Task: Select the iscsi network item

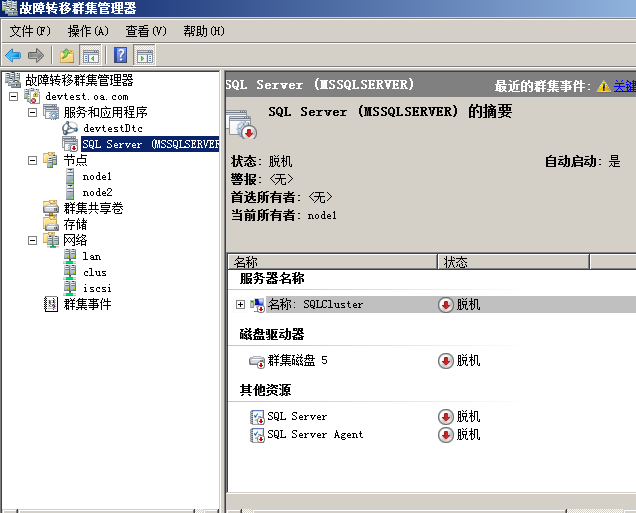Action: [97, 288]
